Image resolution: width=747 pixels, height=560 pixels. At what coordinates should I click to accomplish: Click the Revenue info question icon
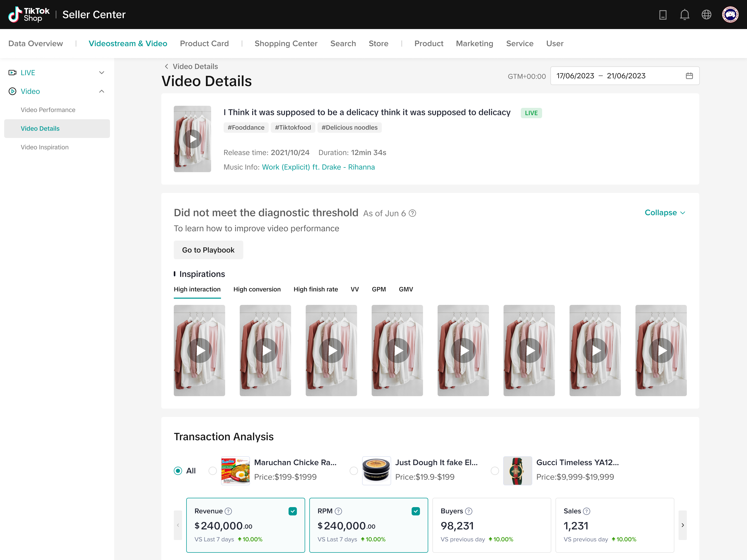click(228, 511)
